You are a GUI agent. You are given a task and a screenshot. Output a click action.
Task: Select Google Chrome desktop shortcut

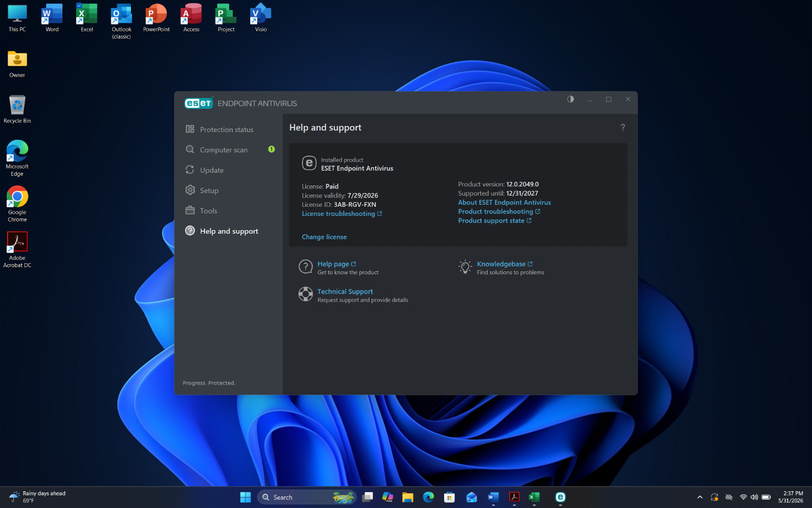[x=17, y=204]
